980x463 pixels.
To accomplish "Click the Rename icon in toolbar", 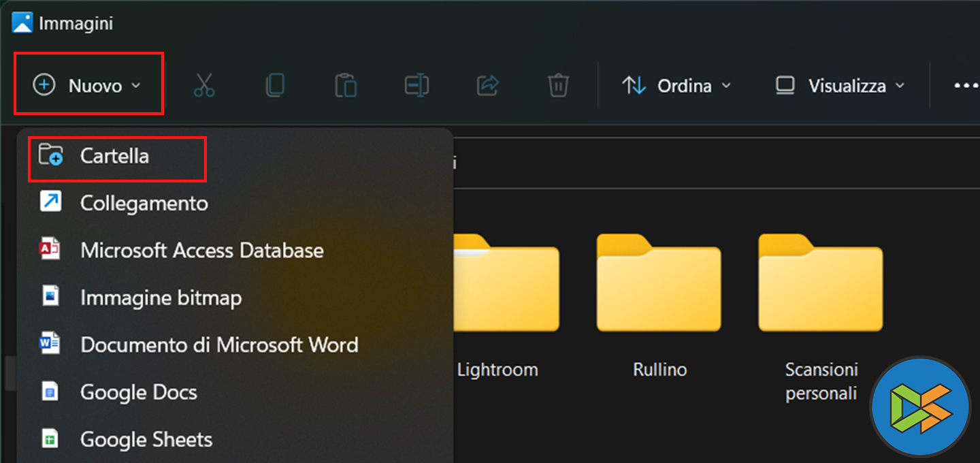I will [416, 86].
